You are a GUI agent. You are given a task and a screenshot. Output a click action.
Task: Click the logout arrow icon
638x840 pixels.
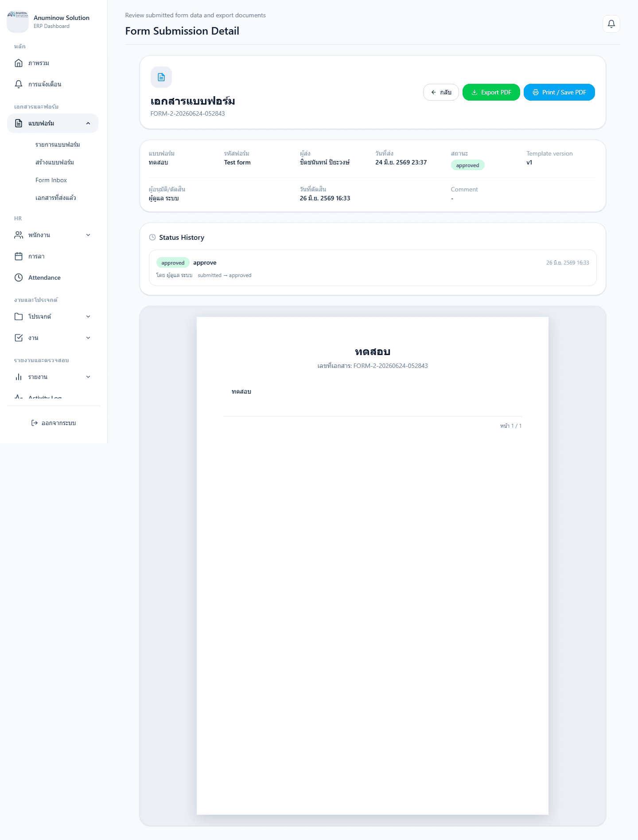pyautogui.click(x=35, y=423)
